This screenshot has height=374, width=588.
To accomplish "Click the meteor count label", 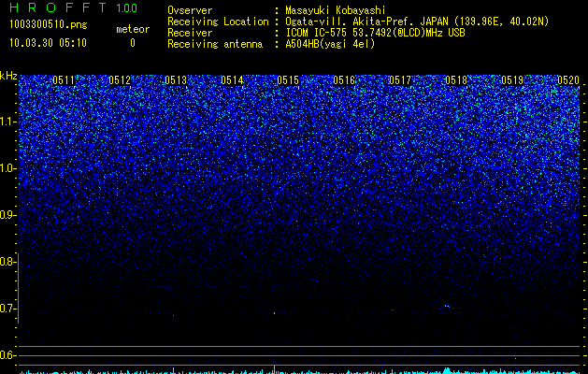I will click(133, 29).
